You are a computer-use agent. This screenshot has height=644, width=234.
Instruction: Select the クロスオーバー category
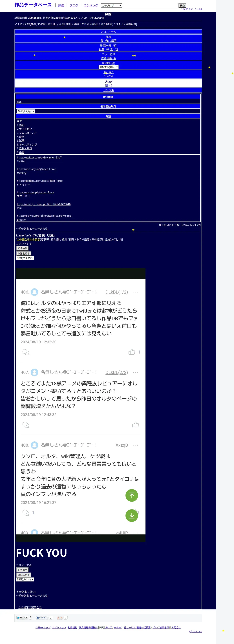tap(28, 133)
